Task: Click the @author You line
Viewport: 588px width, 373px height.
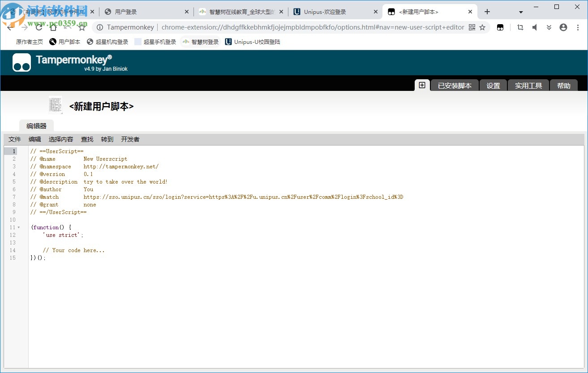Action: (62, 189)
